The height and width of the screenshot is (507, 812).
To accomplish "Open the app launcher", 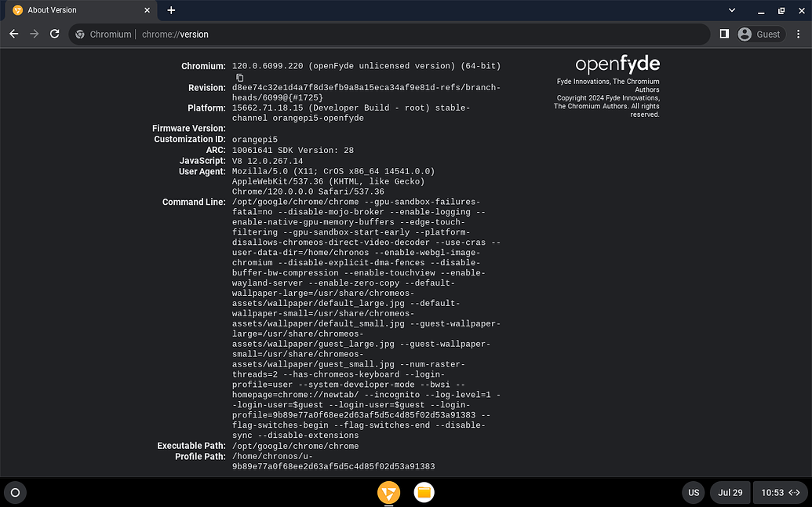I will point(16,492).
